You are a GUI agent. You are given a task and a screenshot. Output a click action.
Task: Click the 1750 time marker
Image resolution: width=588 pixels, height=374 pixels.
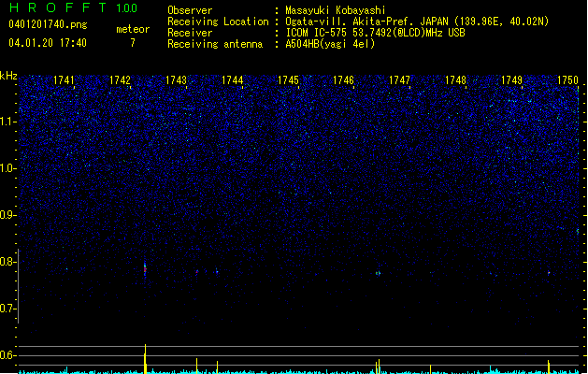tap(567, 80)
